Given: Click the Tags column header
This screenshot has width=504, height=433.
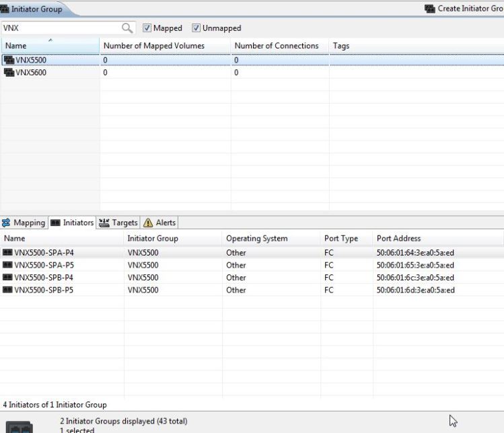Looking at the screenshot, I should click(417, 46).
